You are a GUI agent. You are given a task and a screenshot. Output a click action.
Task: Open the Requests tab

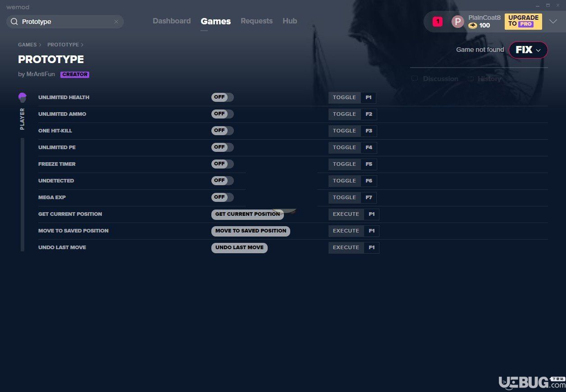click(256, 21)
